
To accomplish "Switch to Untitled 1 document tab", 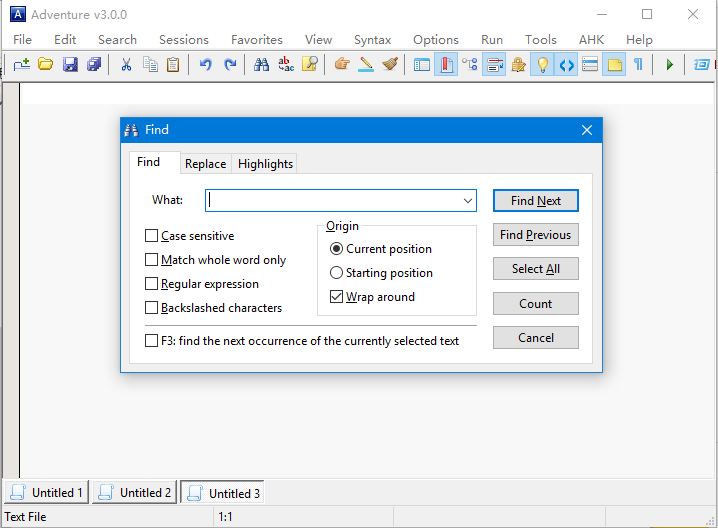I will 46,493.
